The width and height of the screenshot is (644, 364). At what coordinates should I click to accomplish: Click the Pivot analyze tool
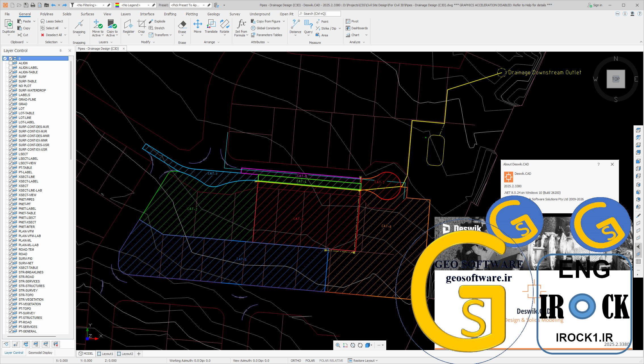coord(352,21)
